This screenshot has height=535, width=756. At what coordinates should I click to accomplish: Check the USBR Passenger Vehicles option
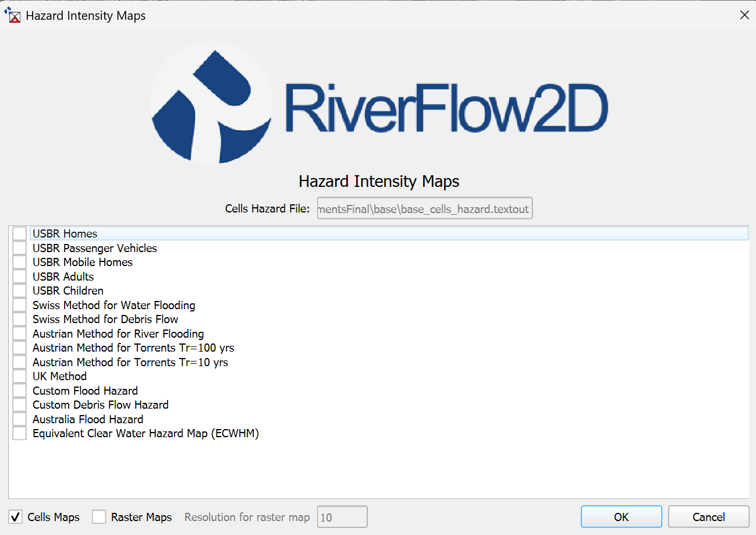coord(20,248)
